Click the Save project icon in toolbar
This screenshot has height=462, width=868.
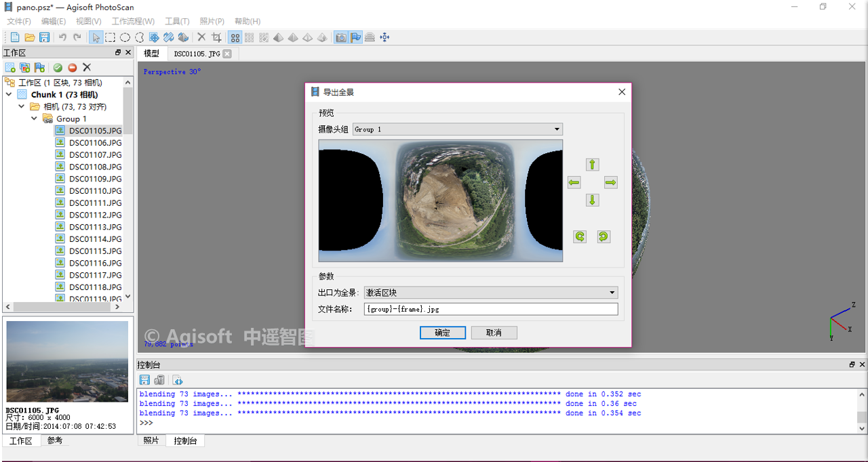44,37
